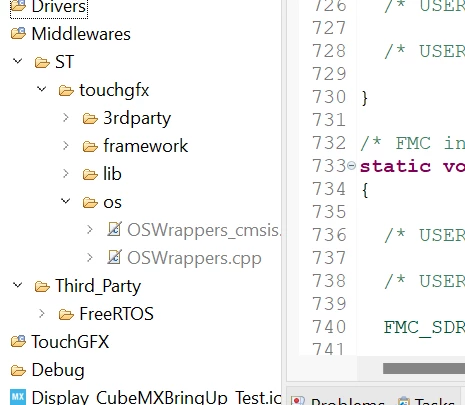Click the opening brace on line 734
Viewport: 465px width, 405px height.
click(365, 190)
